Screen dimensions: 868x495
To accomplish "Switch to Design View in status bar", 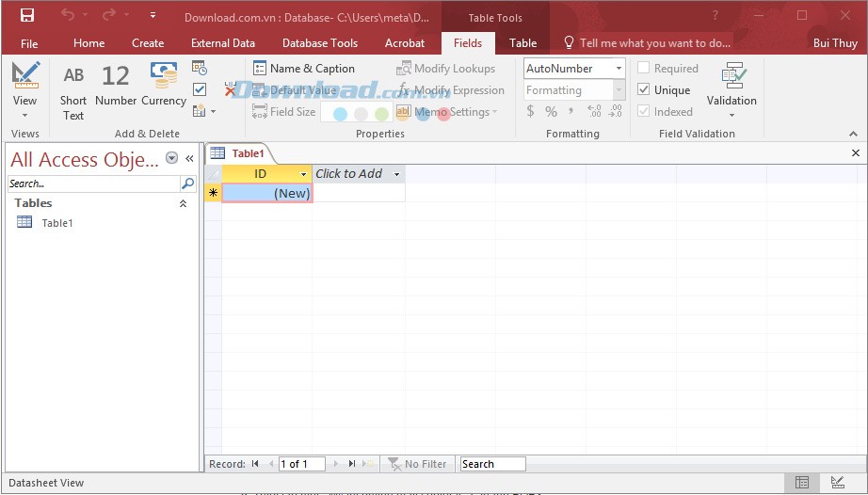I will click(836, 483).
